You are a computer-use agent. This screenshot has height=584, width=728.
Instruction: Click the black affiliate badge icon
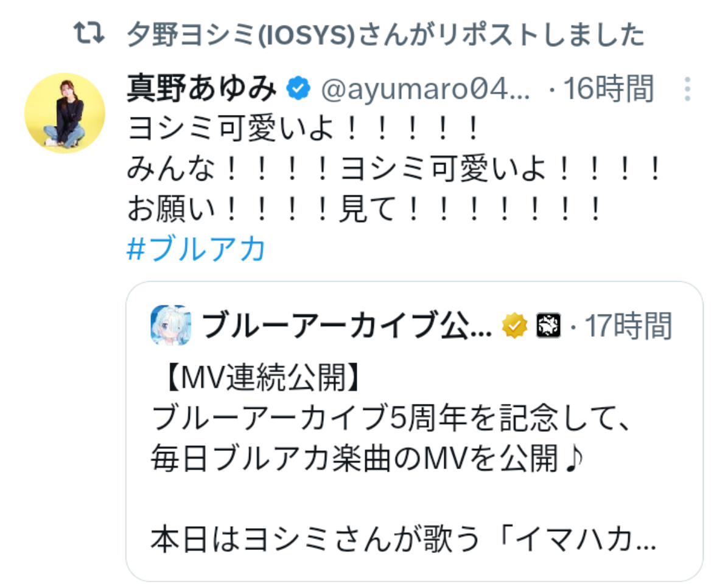pyautogui.click(x=548, y=325)
